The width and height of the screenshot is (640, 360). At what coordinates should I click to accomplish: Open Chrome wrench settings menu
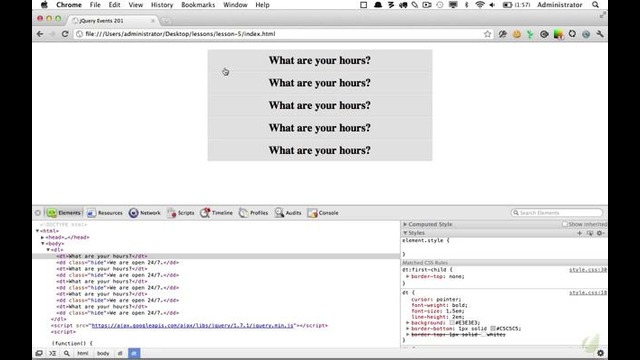600,34
